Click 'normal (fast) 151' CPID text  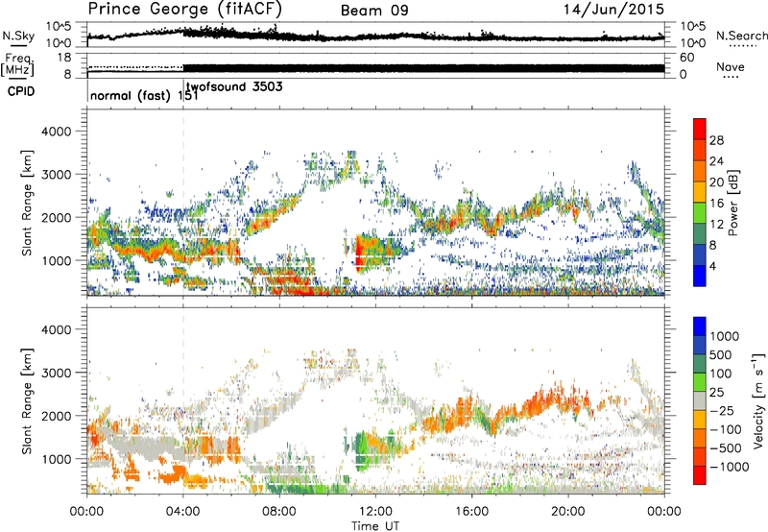(144, 95)
